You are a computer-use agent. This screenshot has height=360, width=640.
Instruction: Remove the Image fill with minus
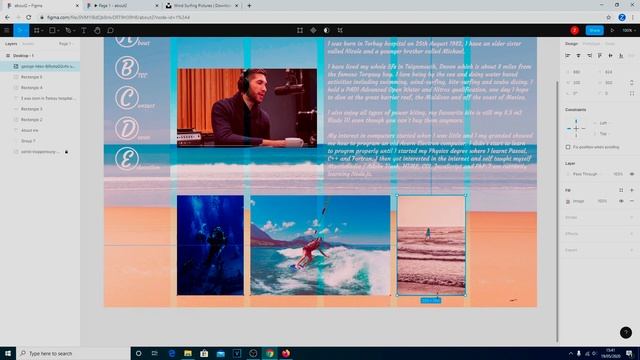point(632,201)
